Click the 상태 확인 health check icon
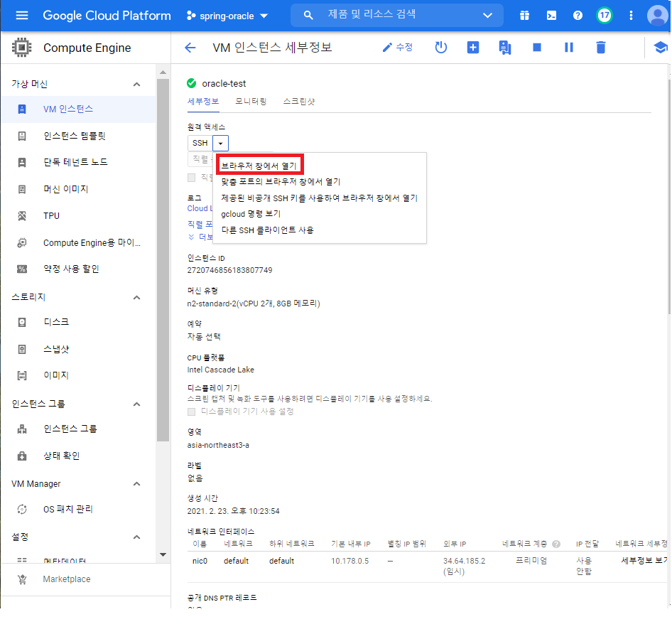The height and width of the screenshot is (639, 672). (x=22, y=456)
